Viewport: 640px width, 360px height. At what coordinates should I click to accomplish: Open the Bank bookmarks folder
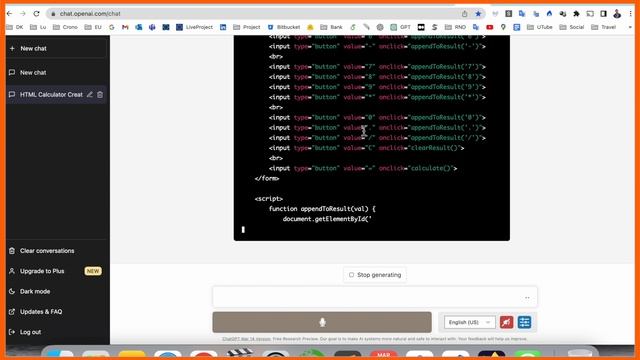click(x=331, y=27)
